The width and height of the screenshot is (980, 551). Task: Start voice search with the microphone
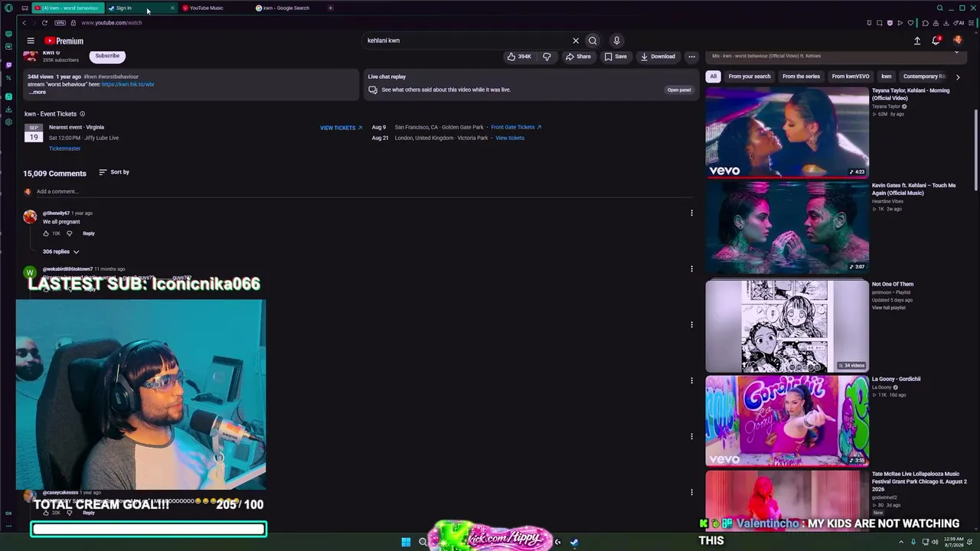tap(616, 41)
